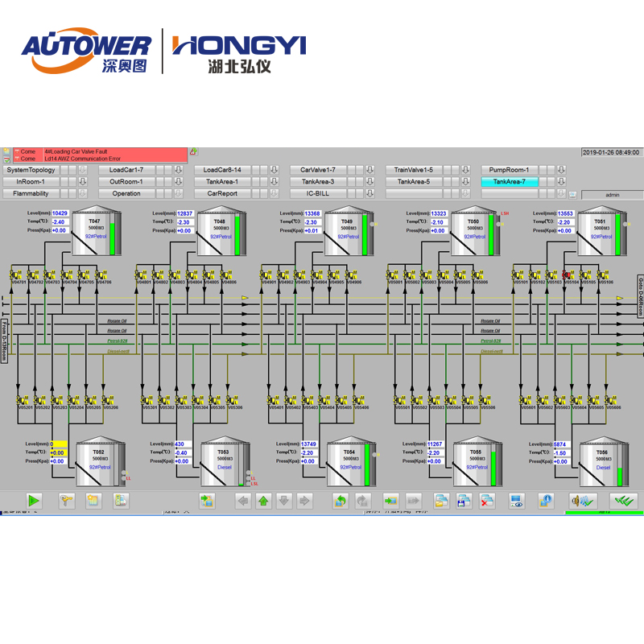Open the Flammability screen

click(x=31, y=193)
